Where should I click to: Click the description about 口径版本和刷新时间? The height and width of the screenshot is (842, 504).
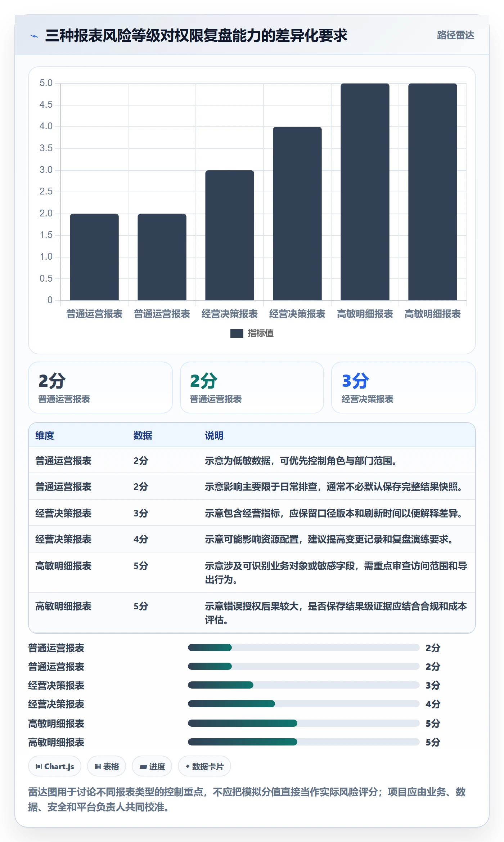(x=334, y=514)
